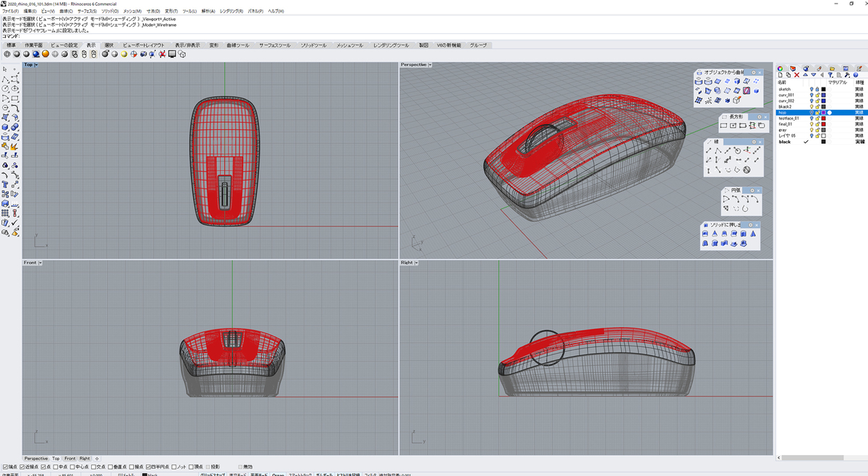This screenshot has height=476, width=868.
Task: Click the グリッドスナップ status bar button
Action: pos(212,475)
